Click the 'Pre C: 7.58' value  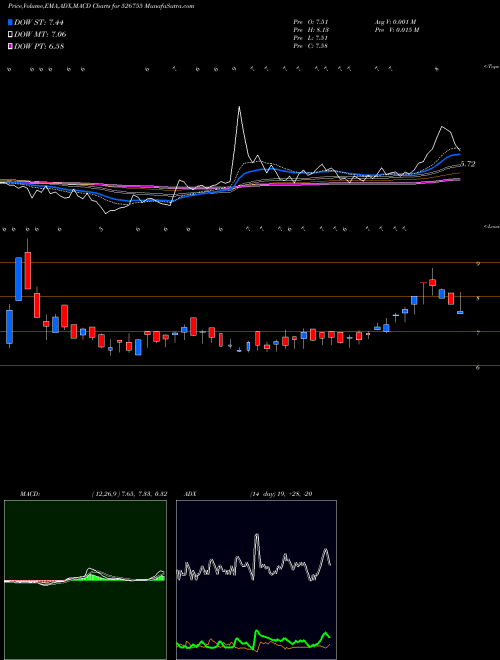[x=311, y=46]
